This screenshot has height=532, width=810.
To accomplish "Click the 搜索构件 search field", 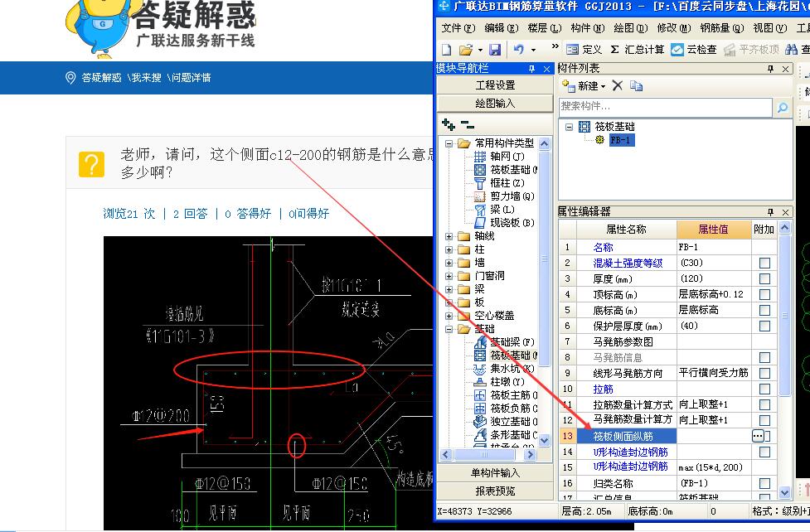I will (x=666, y=106).
